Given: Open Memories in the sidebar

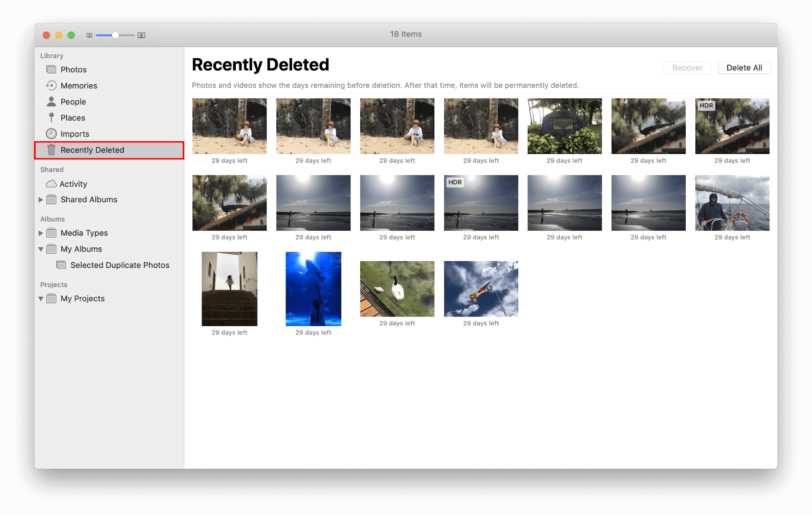Looking at the screenshot, I should click(x=109, y=85).
